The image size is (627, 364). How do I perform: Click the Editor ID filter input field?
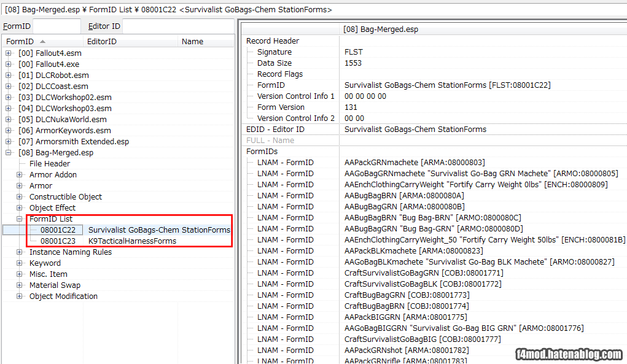click(x=178, y=26)
